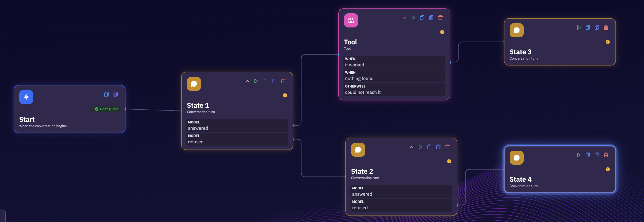The image size is (644, 222).
Task: Select the "could not reach it" OTHERWISE row
Action: click(x=394, y=90)
